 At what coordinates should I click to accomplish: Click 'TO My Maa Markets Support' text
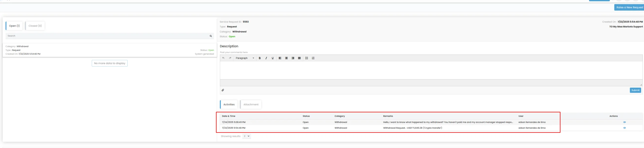626,27
